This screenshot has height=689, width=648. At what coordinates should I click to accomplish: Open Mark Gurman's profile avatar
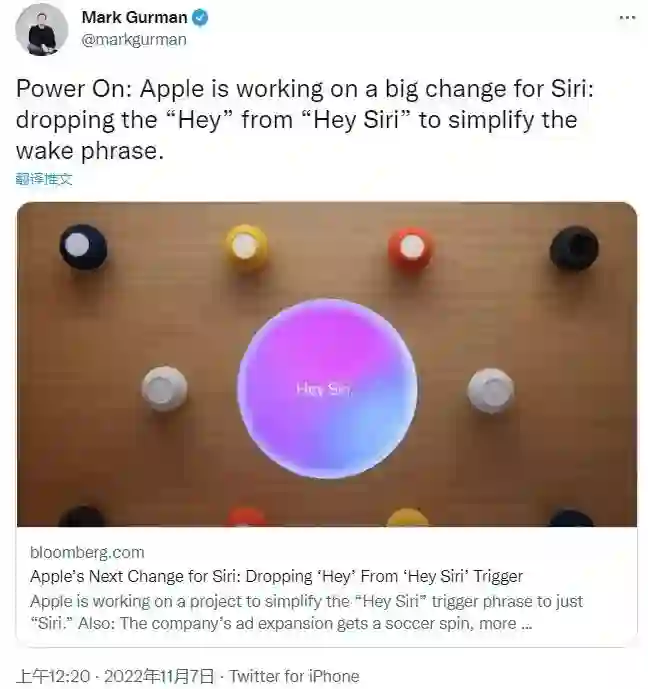42,29
